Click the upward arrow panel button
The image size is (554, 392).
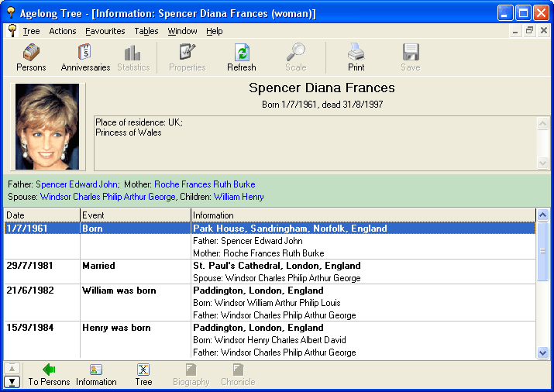(x=12, y=368)
